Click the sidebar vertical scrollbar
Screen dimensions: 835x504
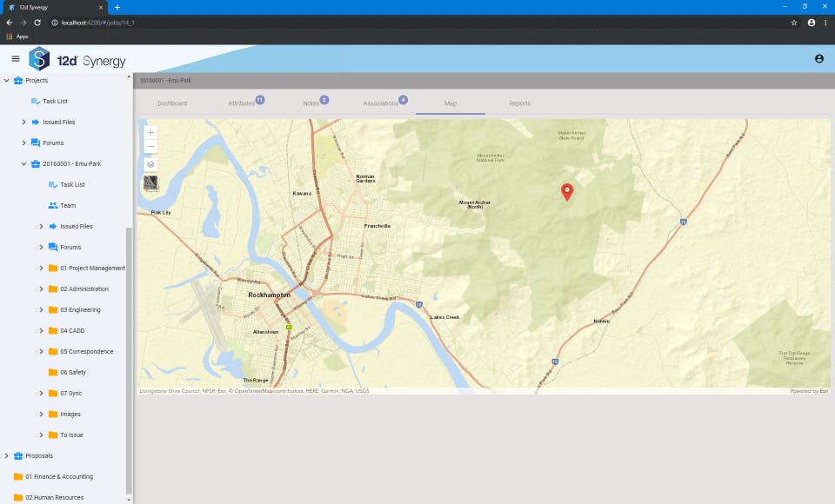pyautogui.click(x=129, y=361)
